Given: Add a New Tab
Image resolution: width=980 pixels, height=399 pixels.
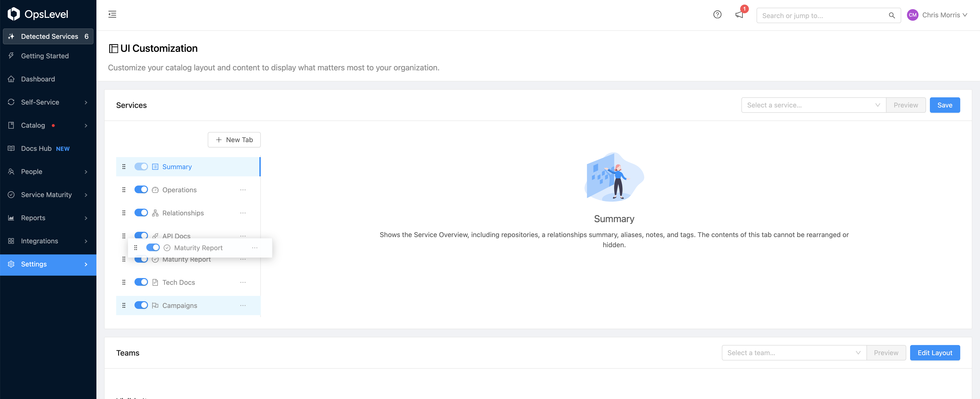Looking at the screenshot, I should (x=234, y=140).
